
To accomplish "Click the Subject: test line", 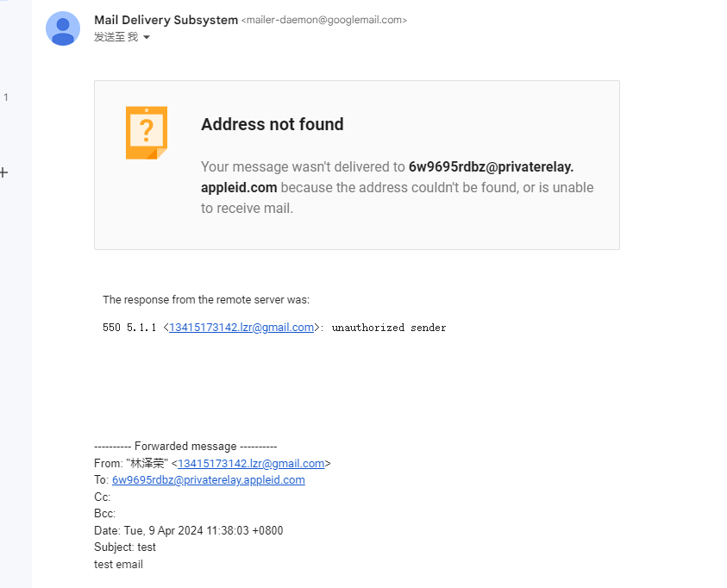I will coord(125,547).
